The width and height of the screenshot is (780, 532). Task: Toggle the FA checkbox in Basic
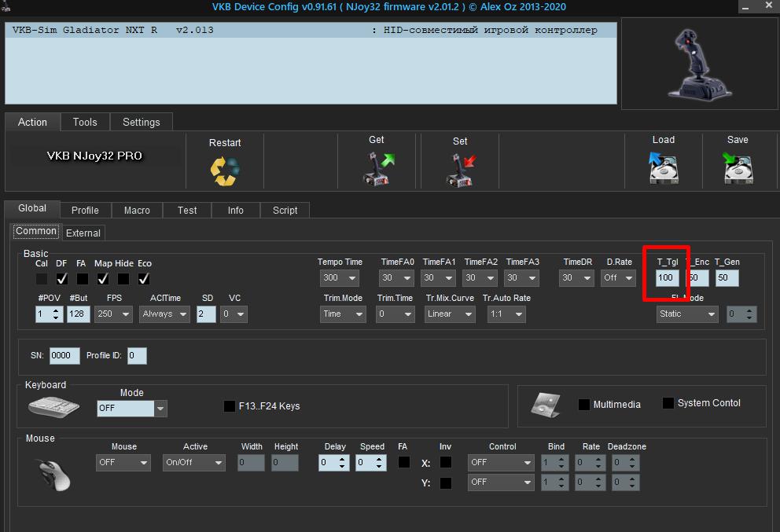pyautogui.click(x=82, y=279)
